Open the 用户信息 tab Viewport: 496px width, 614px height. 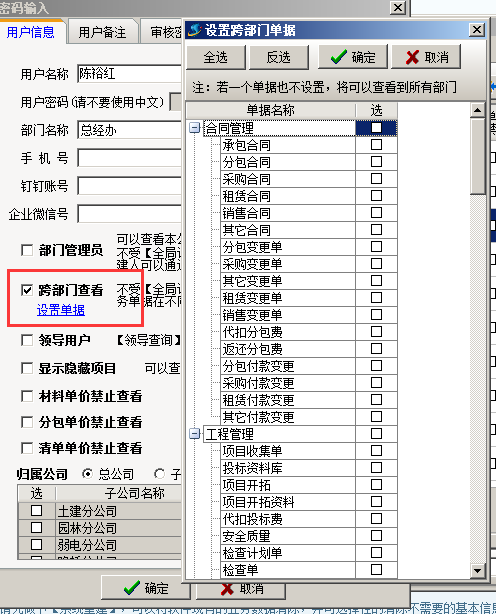[31, 32]
